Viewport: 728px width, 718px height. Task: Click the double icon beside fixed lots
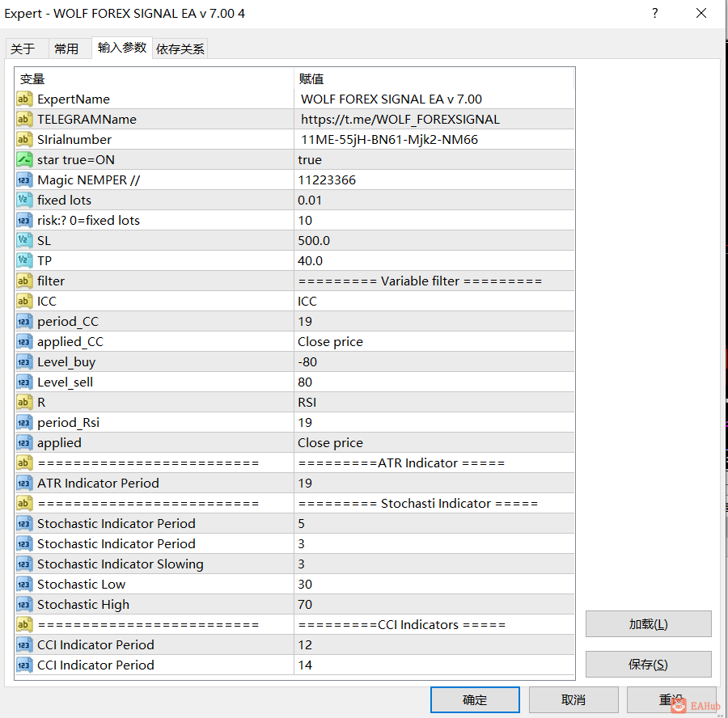pyautogui.click(x=24, y=200)
